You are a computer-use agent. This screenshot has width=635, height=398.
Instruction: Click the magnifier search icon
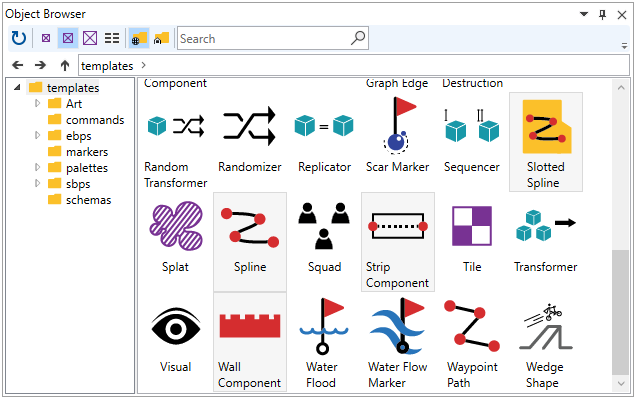pos(358,38)
